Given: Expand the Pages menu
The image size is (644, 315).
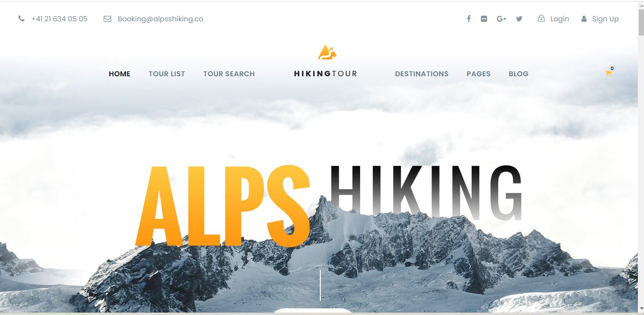Looking at the screenshot, I should click(478, 74).
